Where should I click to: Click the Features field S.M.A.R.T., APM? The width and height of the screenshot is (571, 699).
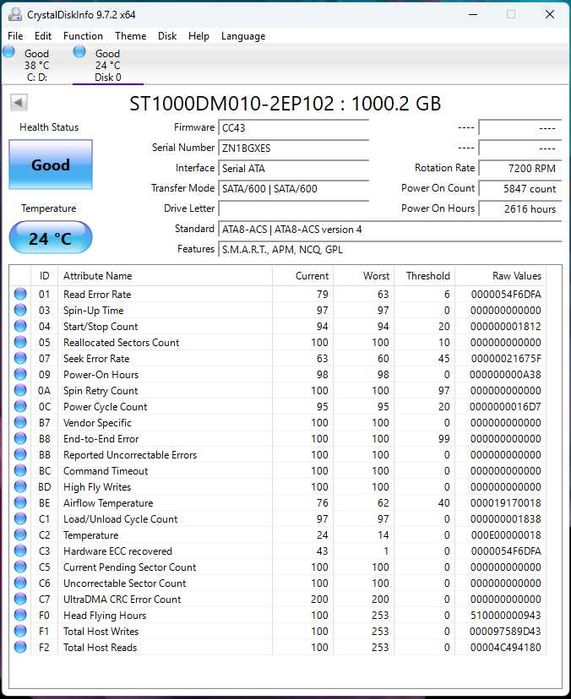390,249
